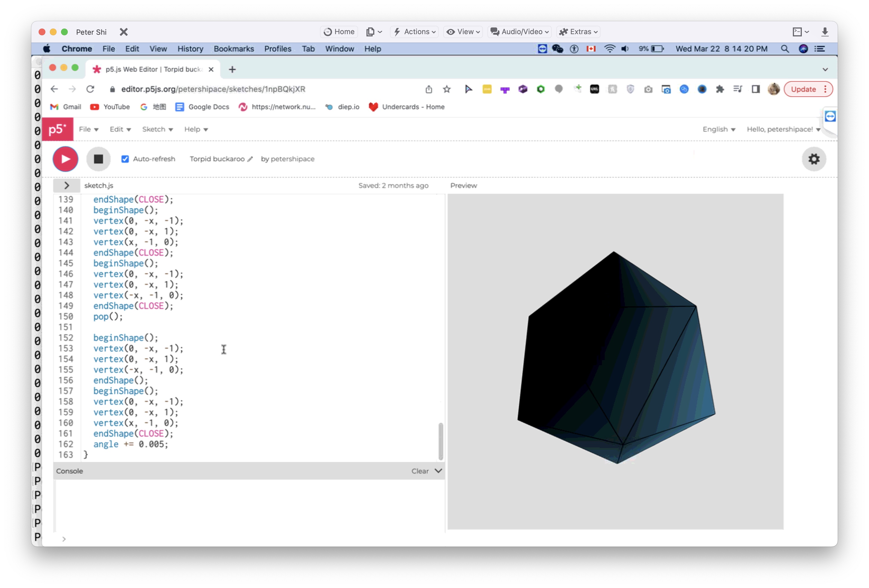
Task: Open the Gmail bookmark
Action: (x=66, y=107)
